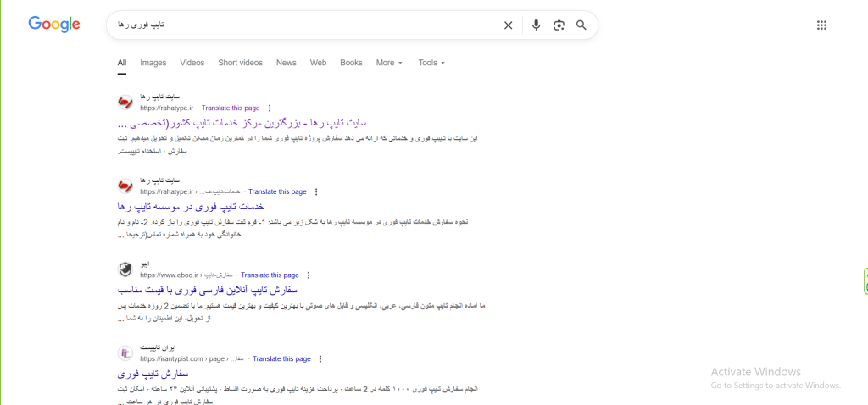Screen dimensions: 868x405
Task: Expand the More search filters dropdown
Action: pyautogui.click(x=389, y=63)
